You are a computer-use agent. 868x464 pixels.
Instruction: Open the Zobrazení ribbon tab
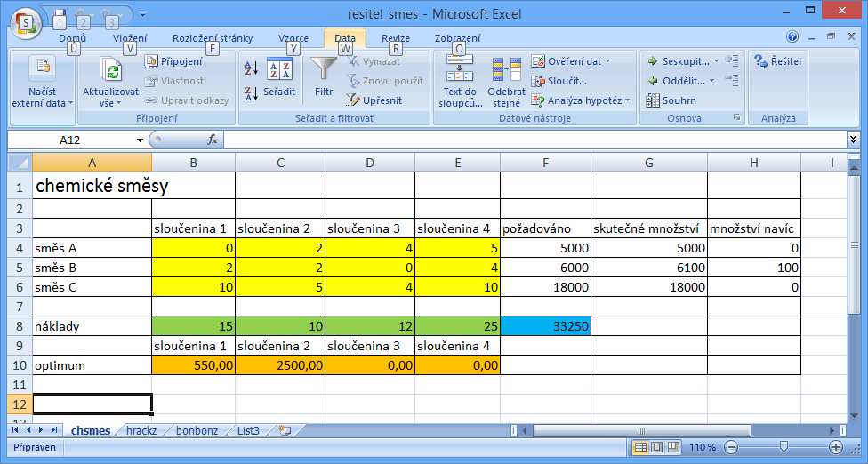pyautogui.click(x=458, y=38)
